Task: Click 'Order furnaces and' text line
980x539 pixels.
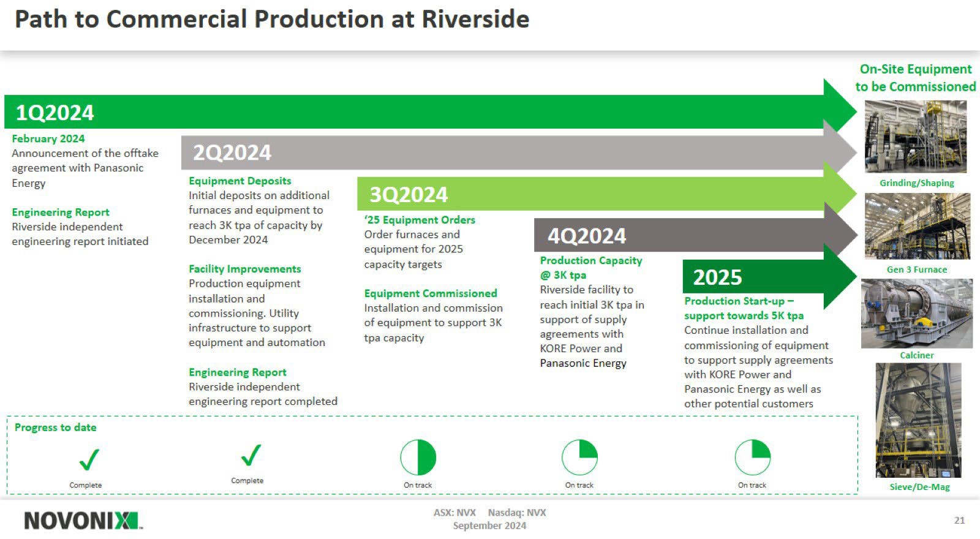Action: [412, 235]
